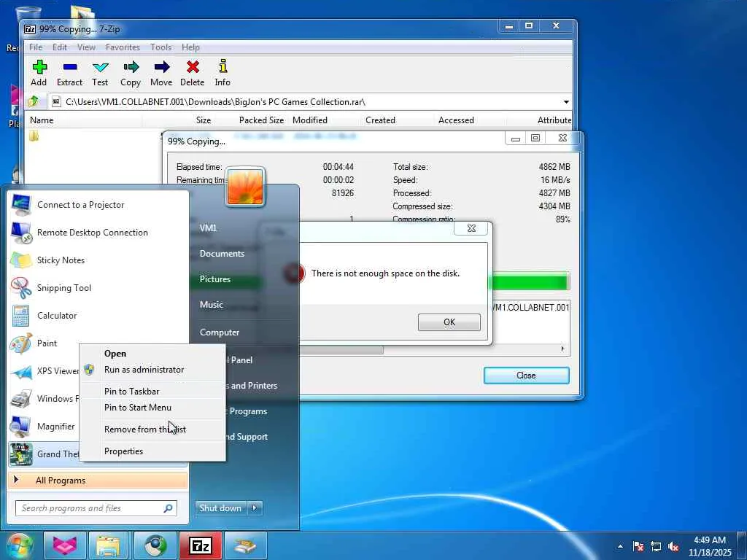Choose Open in the context menu
This screenshot has width=747, height=560.
(x=152, y=354)
